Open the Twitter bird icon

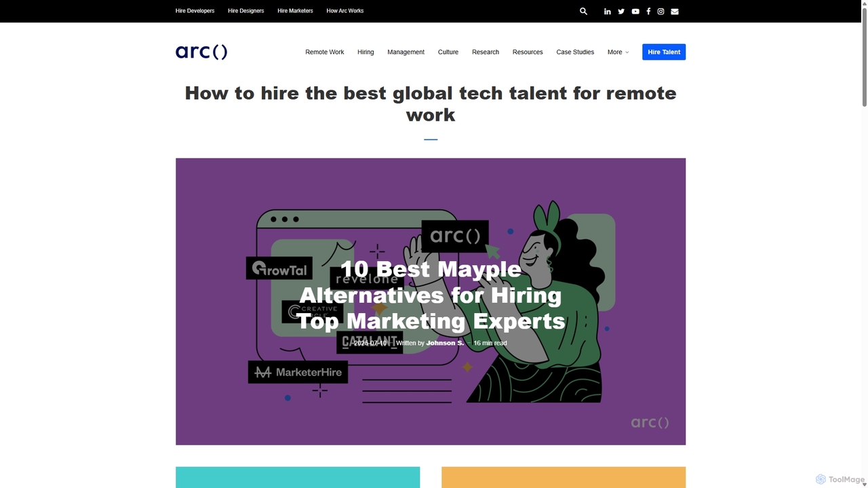coord(620,12)
